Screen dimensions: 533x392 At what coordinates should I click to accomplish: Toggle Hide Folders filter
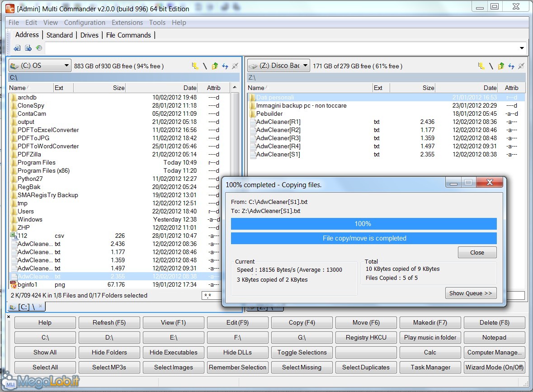click(x=109, y=352)
